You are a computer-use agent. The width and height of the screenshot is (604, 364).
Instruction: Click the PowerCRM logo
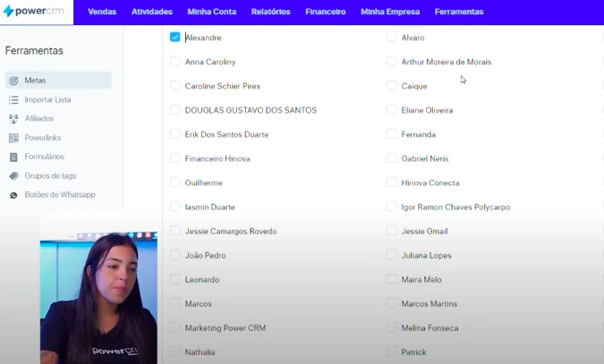[x=33, y=11]
